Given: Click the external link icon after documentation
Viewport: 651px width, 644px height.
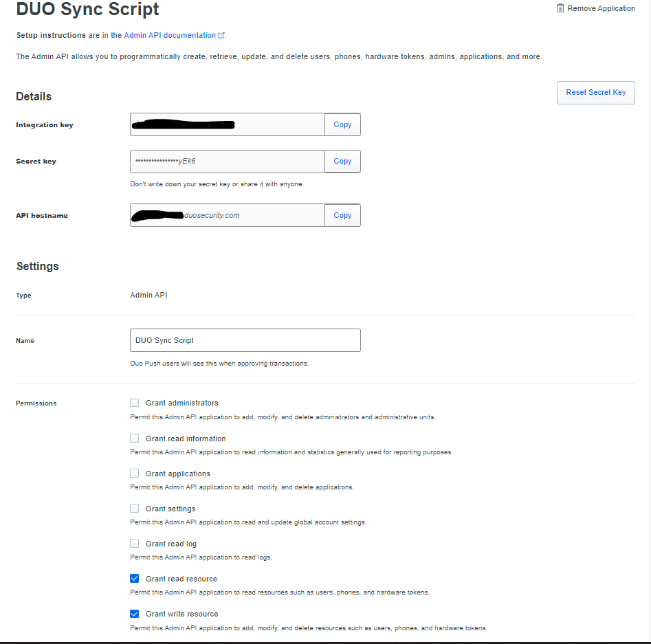Looking at the screenshot, I should 221,36.
